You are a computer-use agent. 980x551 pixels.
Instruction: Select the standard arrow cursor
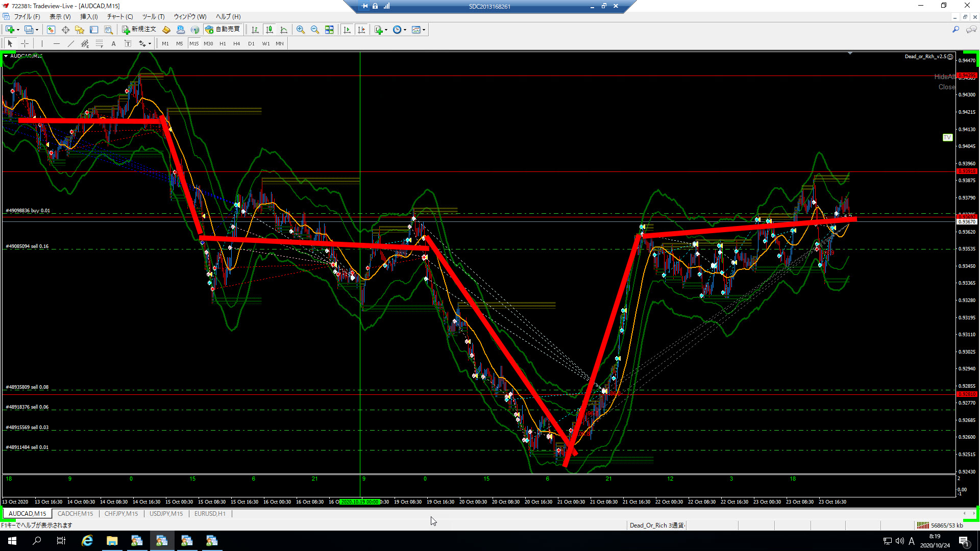(10, 43)
